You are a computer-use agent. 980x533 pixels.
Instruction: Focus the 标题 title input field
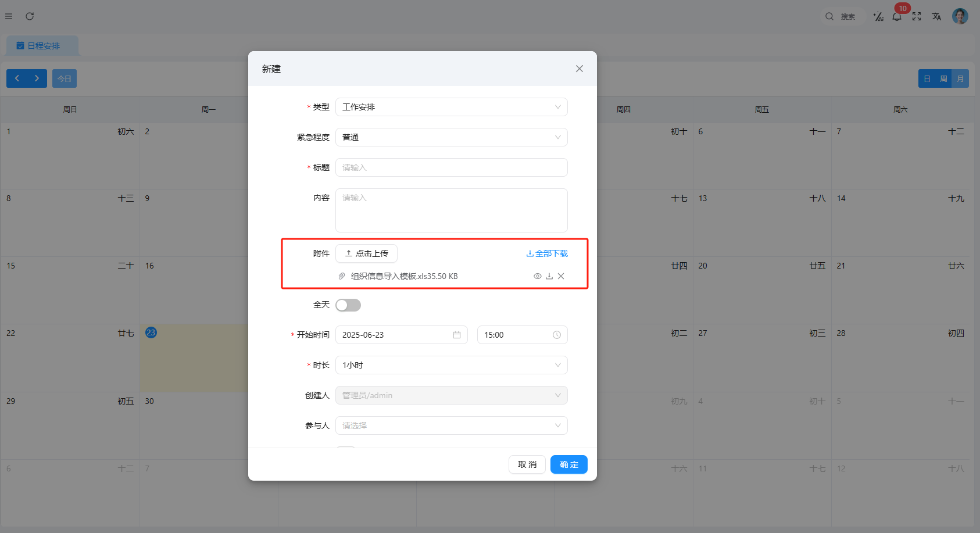pyautogui.click(x=452, y=167)
